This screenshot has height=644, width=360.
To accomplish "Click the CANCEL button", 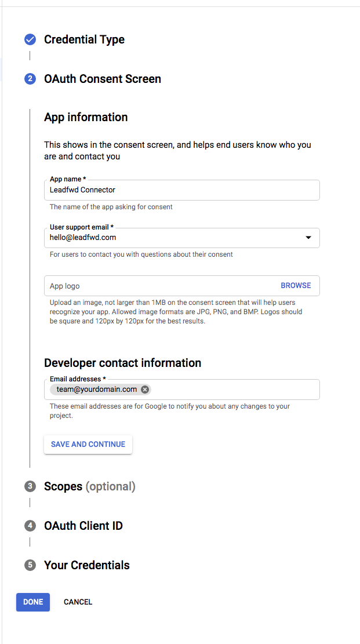I will point(78,602).
